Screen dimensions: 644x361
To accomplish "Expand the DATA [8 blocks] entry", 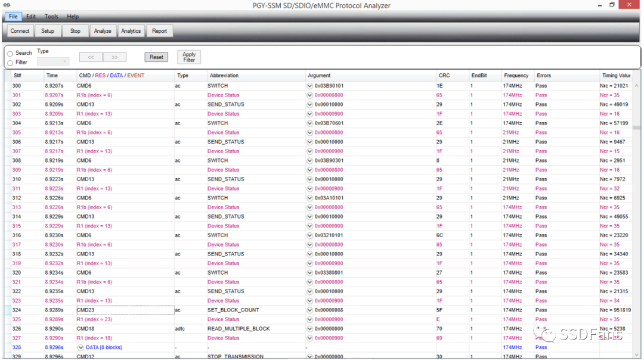I will click(x=81, y=347).
